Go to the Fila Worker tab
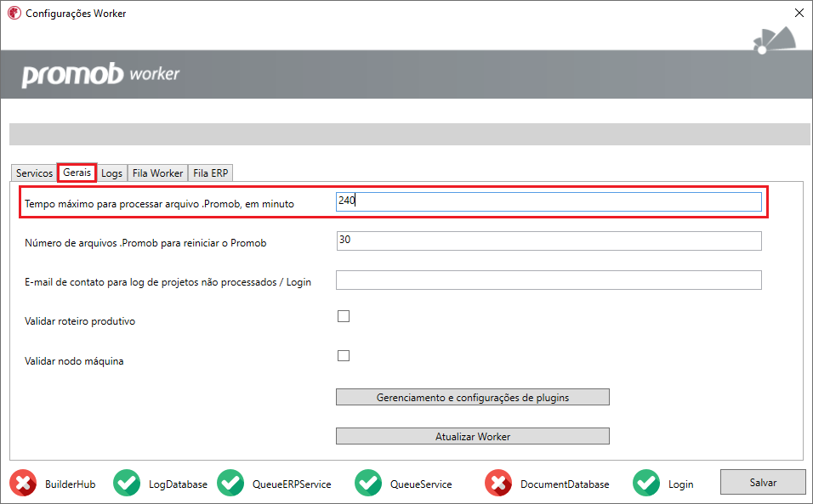The height and width of the screenshot is (504, 813). (x=157, y=173)
